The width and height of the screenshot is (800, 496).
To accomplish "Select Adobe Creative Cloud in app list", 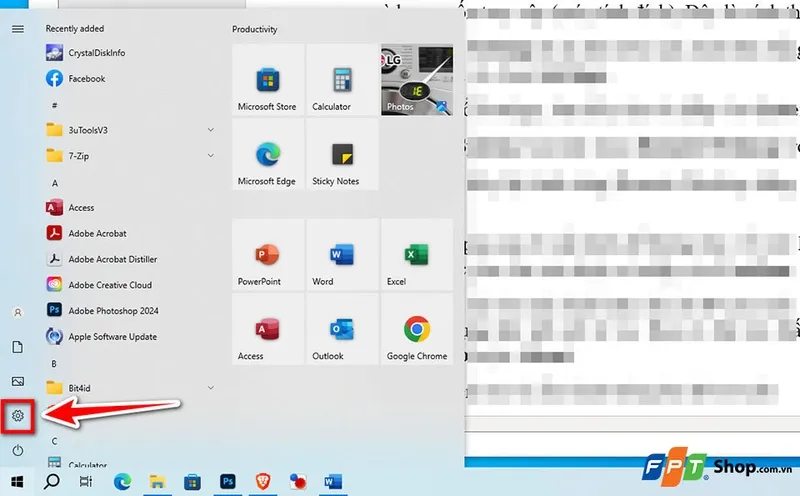I will [110, 285].
